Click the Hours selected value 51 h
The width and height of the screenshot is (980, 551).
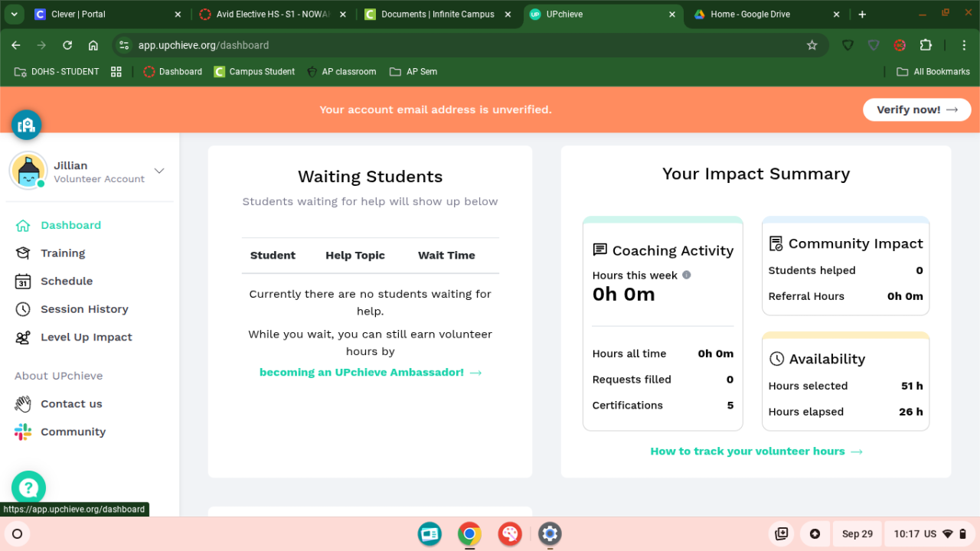pyautogui.click(x=912, y=386)
